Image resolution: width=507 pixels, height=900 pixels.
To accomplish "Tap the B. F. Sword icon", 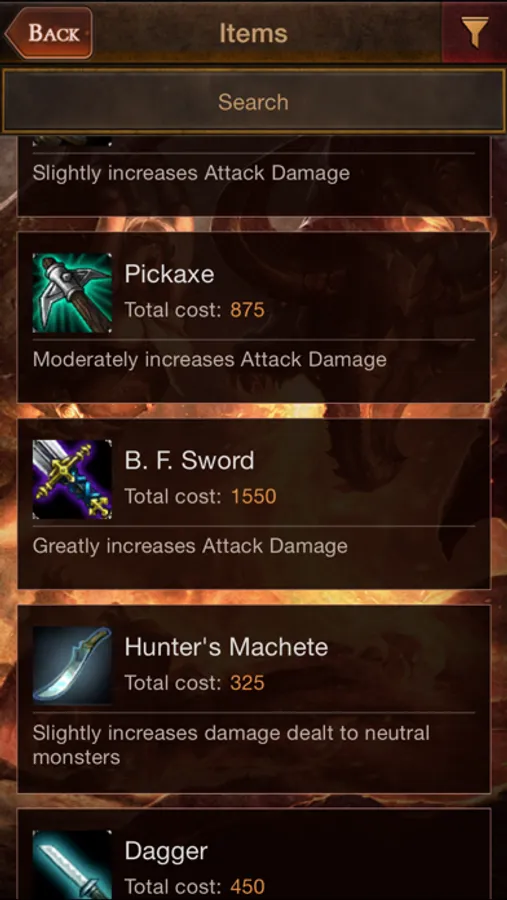I will 72,479.
